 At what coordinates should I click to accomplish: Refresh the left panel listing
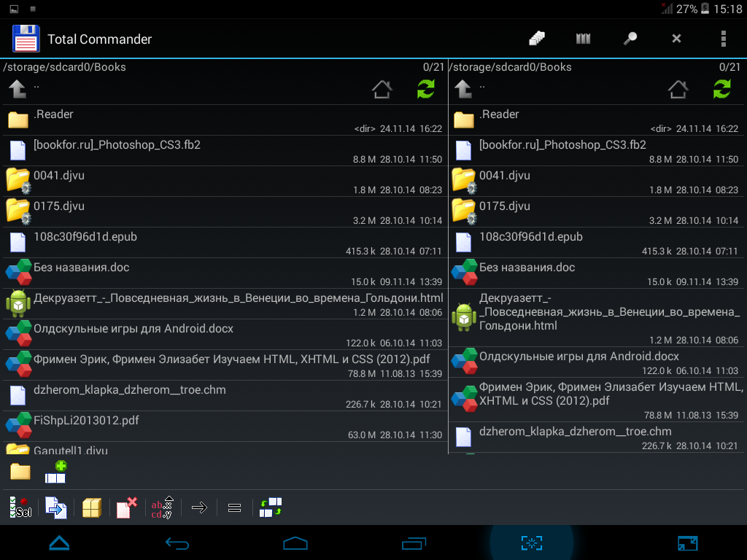click(x=425, y=89)
